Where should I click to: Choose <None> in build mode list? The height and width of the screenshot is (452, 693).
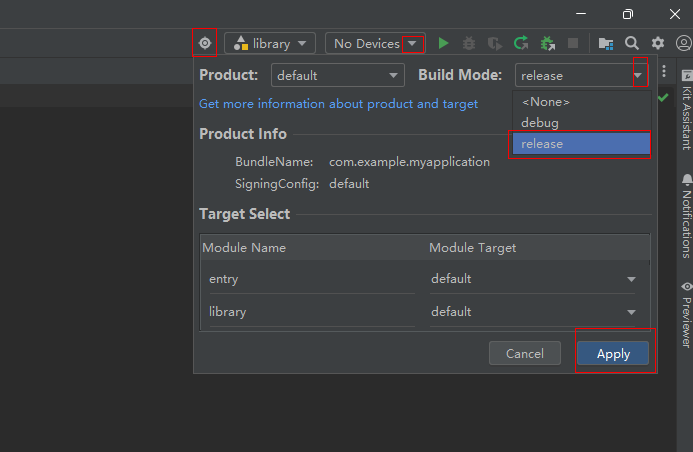(546, 102)
